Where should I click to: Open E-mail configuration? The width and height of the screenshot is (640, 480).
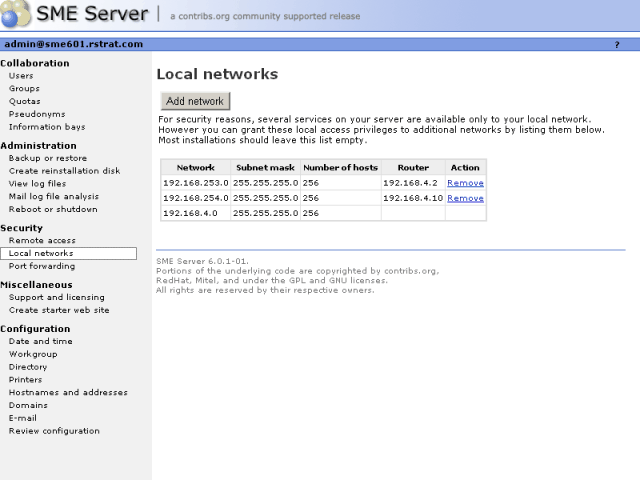[23, 418]
